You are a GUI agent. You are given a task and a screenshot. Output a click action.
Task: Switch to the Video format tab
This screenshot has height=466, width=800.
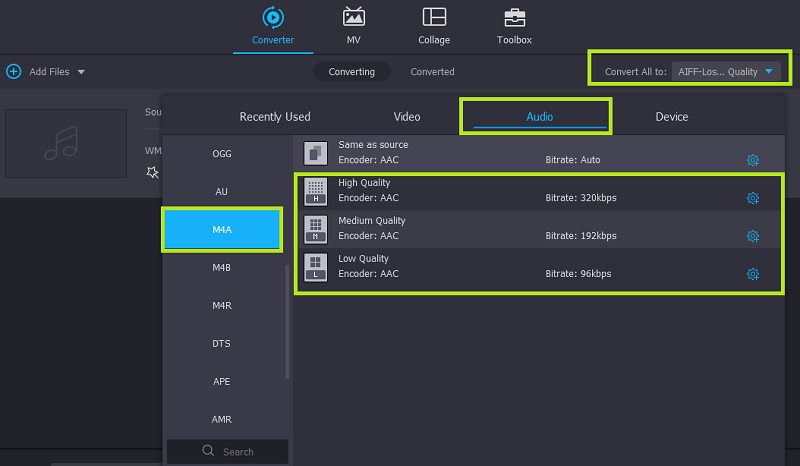tap(407, 117)
